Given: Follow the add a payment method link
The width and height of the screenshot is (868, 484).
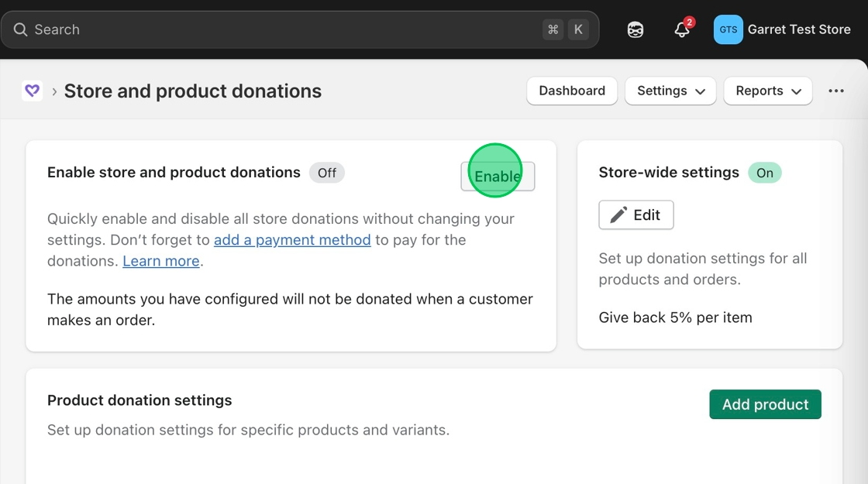Looking at the screenshot, I should click(292, 240).
